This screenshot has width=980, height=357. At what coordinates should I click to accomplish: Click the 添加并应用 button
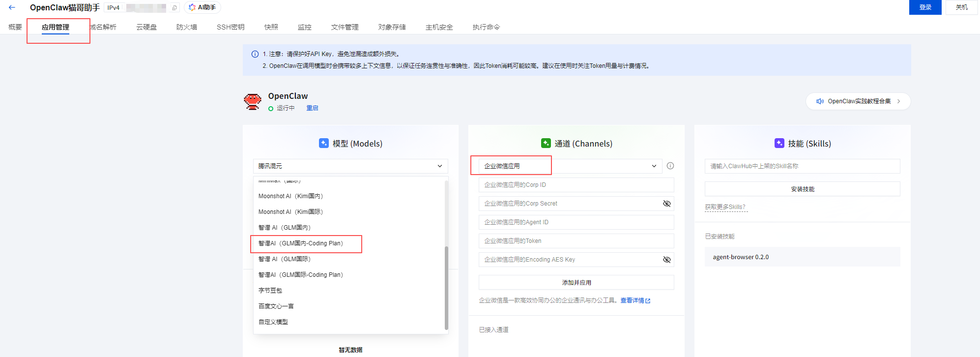tap(576, 283)
